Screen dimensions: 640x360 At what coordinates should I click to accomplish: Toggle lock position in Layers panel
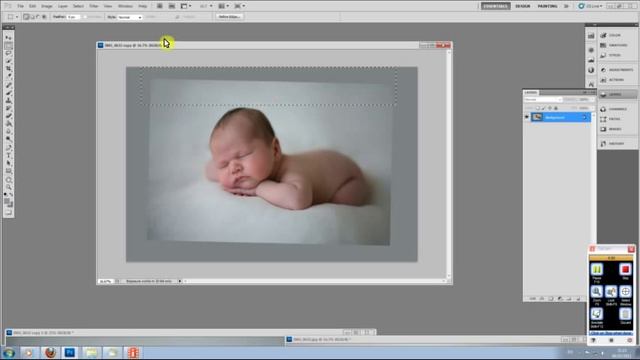pyautogui.click(x=550, y=108)
